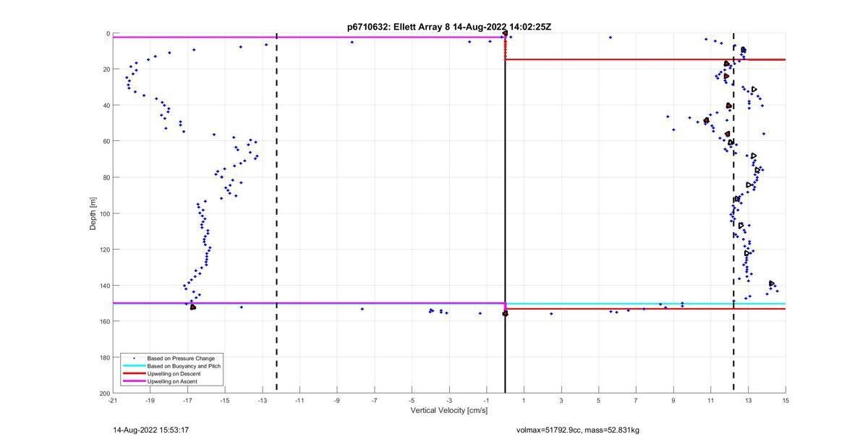Click x-axis tick label '-5'
Viewport: 868px width, 442px height.
(412, 400)
